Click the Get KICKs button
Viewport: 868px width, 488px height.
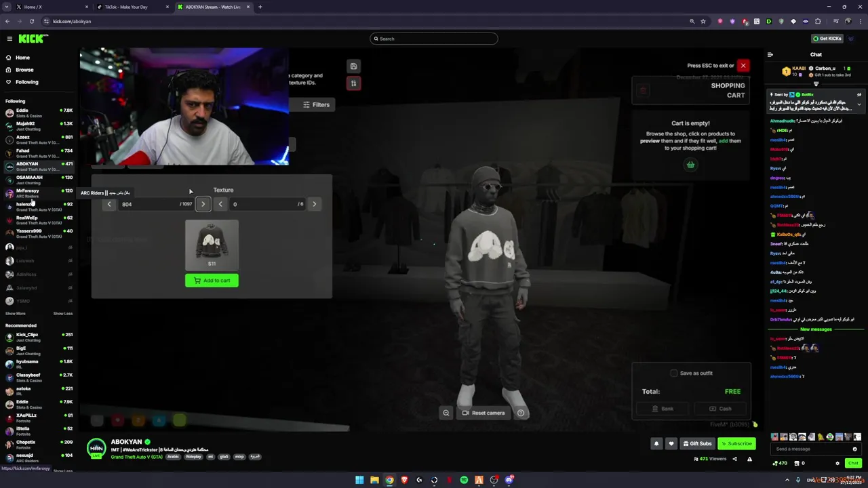pyautogui.click(x=827, y=39)
